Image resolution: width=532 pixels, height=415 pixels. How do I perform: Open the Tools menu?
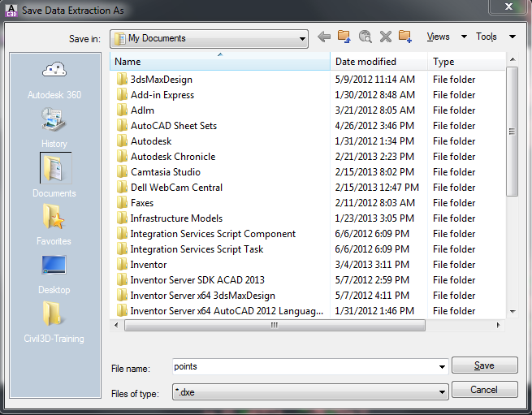click(487, 37)
